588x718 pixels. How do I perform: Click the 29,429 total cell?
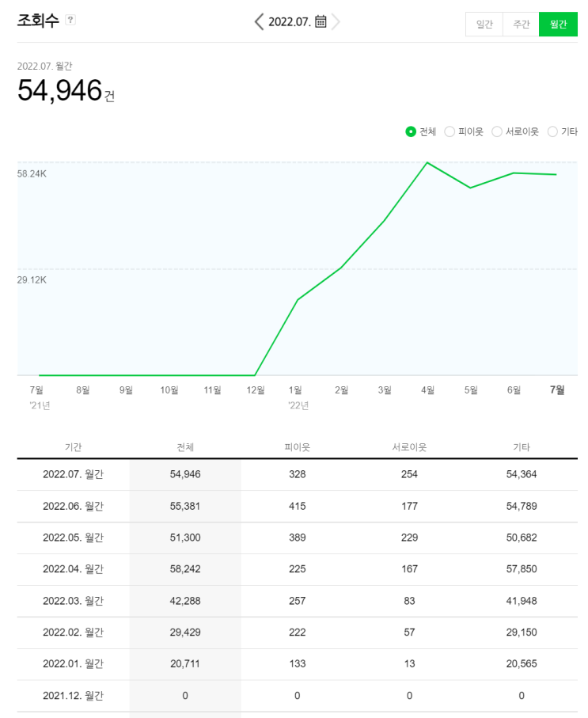click(185, 633)
